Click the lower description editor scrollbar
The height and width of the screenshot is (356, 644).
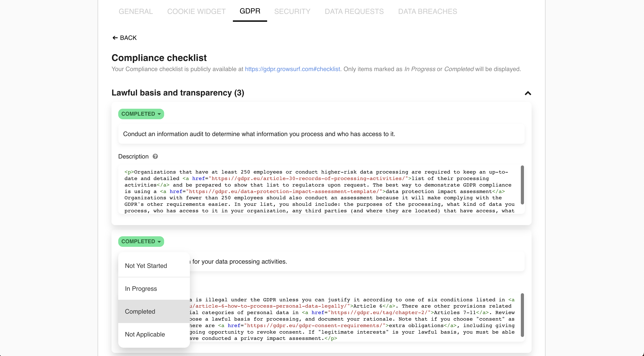pyautogui.click(x=522, y=315)
